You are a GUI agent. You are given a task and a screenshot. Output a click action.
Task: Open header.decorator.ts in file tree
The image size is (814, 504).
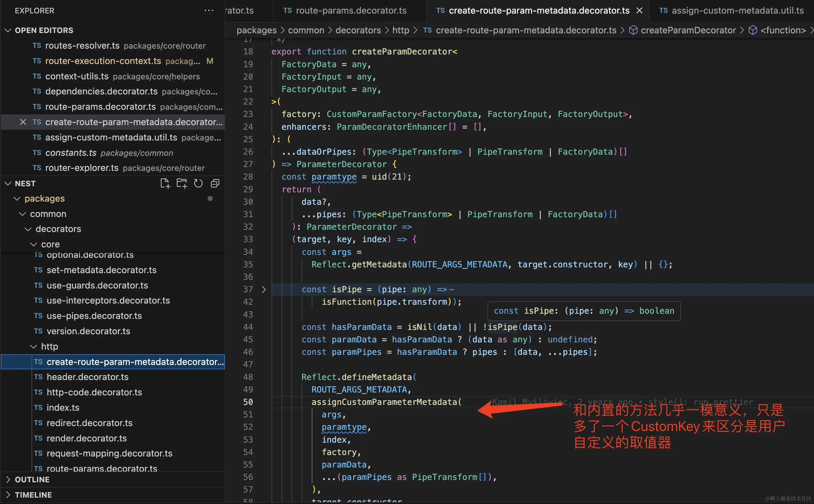tap(87, 377)
